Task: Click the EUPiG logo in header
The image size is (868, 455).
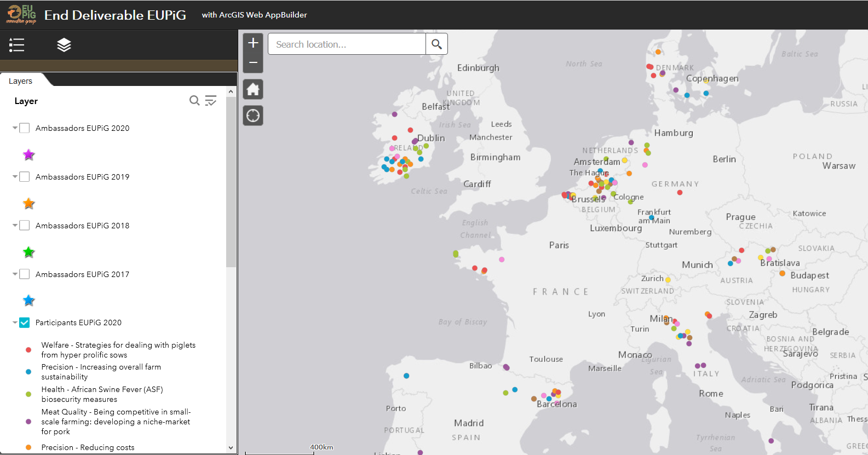Action: 21,15
